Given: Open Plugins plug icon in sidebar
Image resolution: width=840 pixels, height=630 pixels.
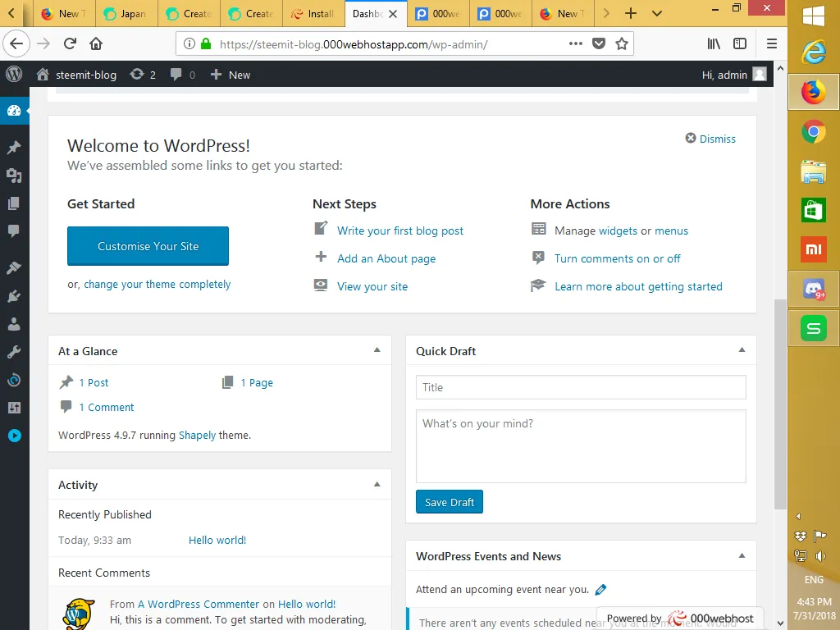Looking at the screenshot, I should 14,295.
